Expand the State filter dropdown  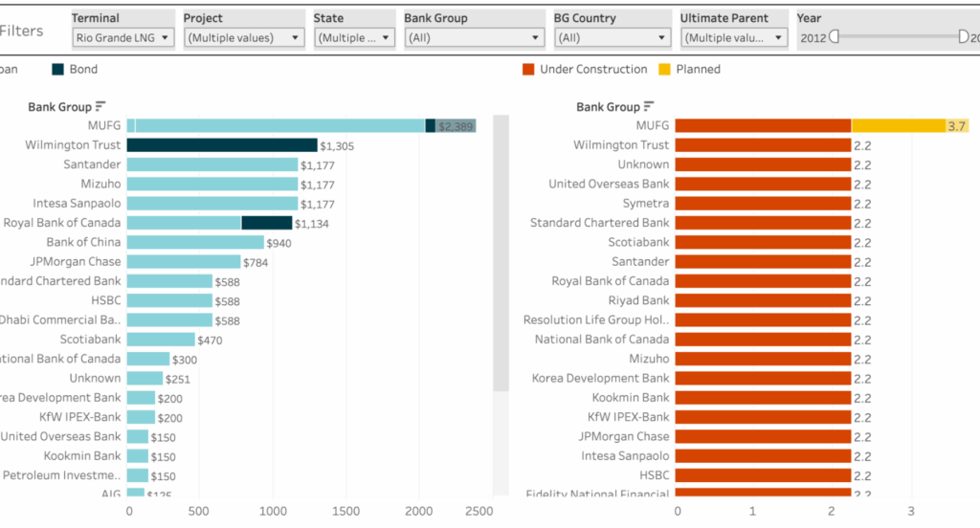(354, 38)
